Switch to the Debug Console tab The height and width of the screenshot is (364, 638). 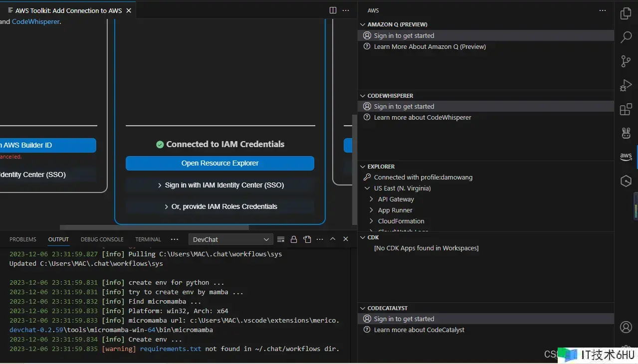pos(102,239)
